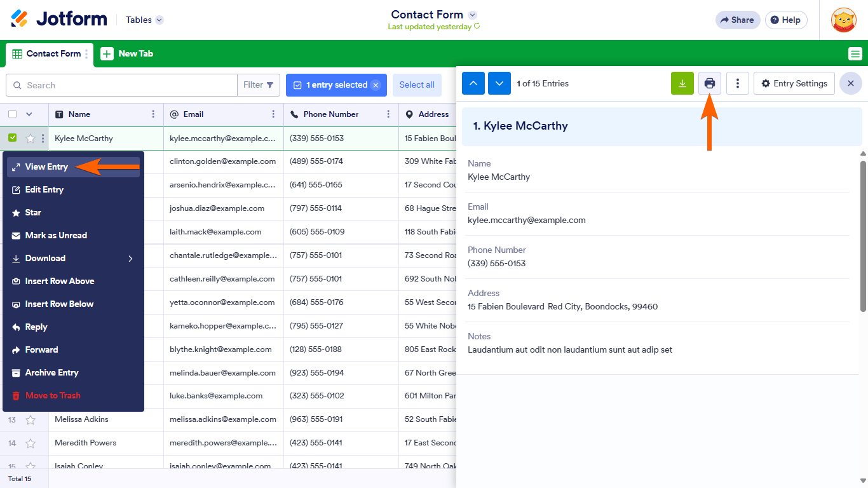Navigate to the previous entry
Viewport: 868px width, 488px height.
click(x=473, y=83)
